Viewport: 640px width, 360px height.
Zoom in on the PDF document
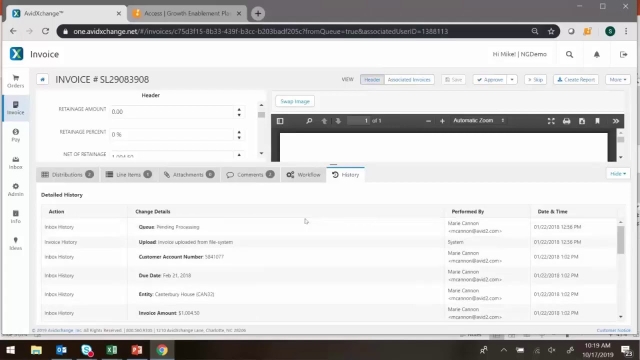(x=442, y=121)
